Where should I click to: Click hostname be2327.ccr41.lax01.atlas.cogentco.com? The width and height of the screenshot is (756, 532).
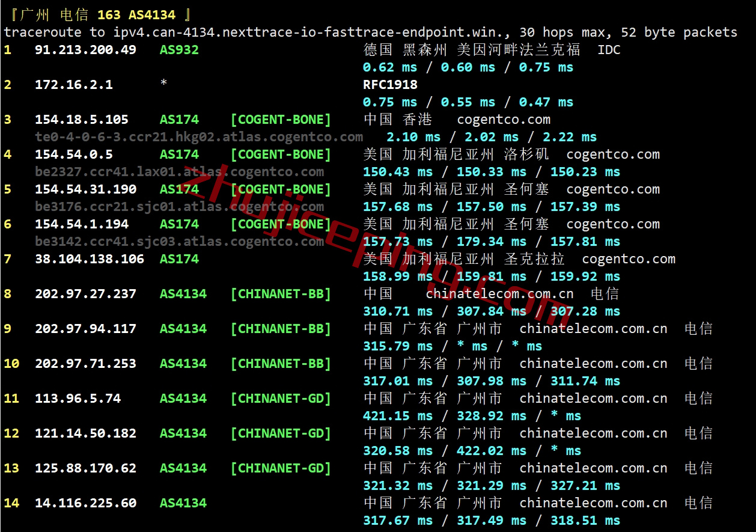coord(179,172)
